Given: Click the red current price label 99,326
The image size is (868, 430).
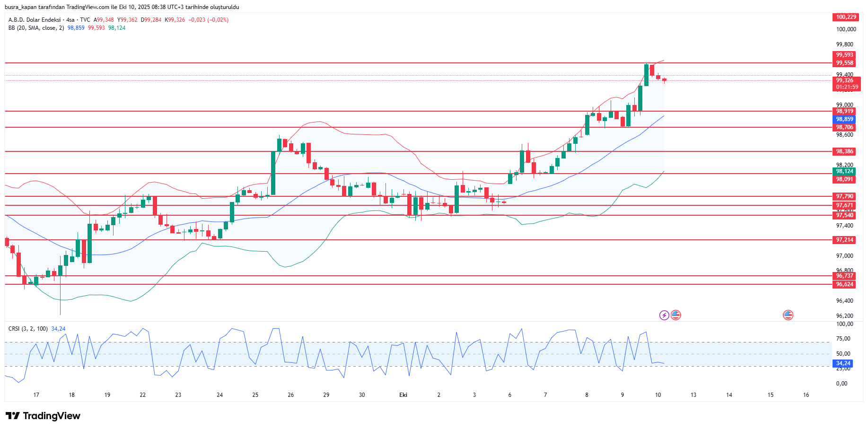Looking at the screenshot, I should (x=846, y=80).
